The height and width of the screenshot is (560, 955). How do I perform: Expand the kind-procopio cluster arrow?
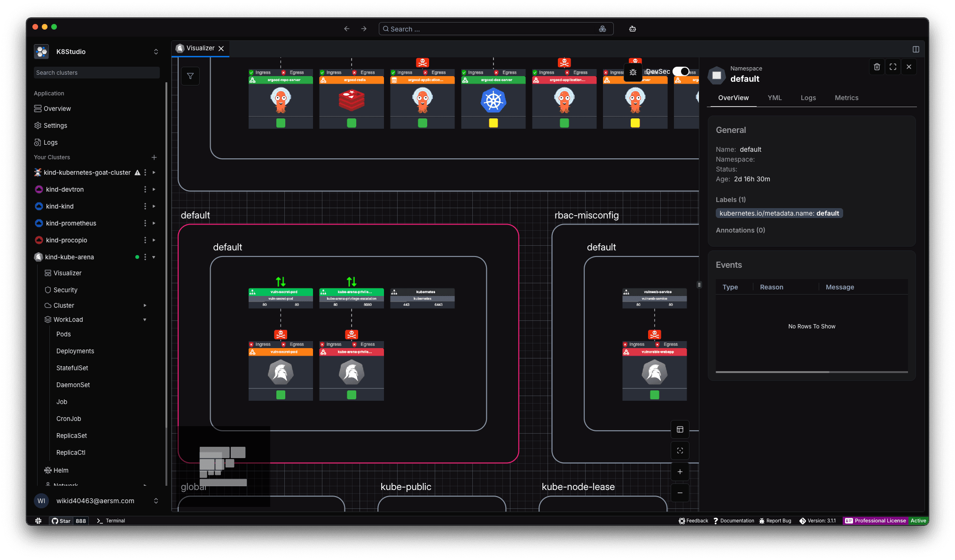click(x=154, y=240)
